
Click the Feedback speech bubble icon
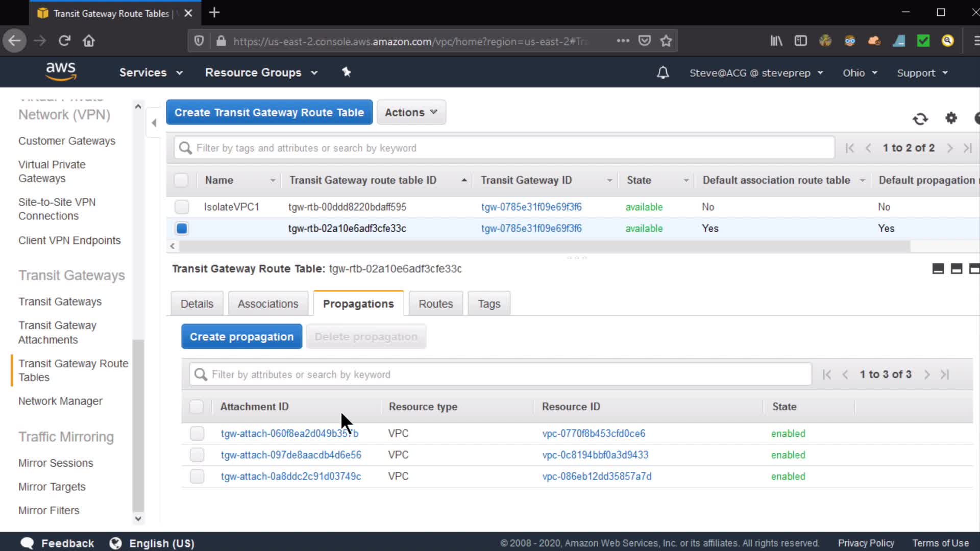point(27,543)
